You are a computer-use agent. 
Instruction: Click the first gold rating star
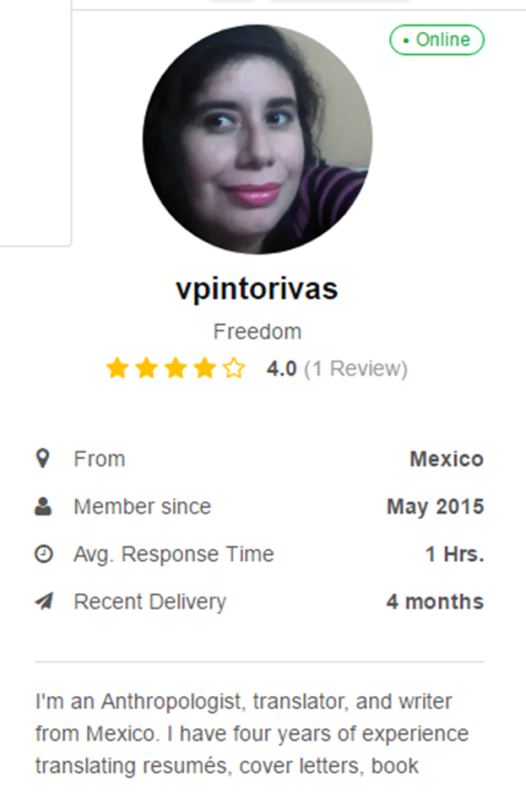click(117, 369)
